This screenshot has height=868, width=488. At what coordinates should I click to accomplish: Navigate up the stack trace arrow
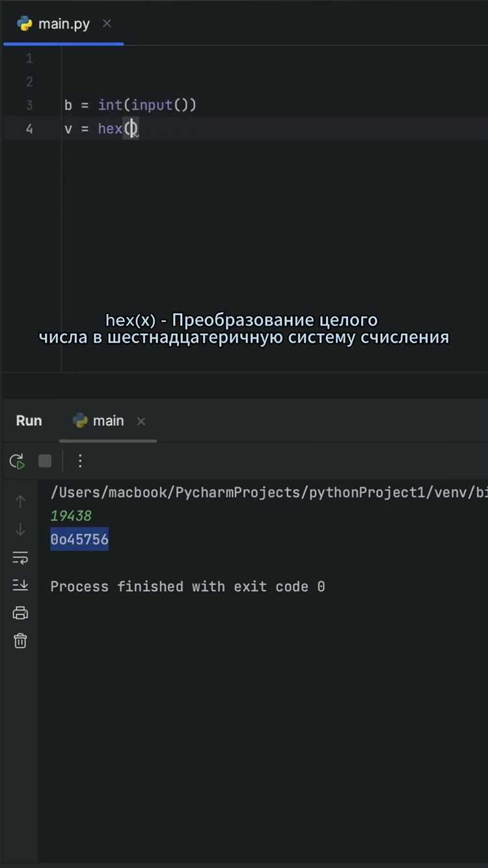click(20, 501)
